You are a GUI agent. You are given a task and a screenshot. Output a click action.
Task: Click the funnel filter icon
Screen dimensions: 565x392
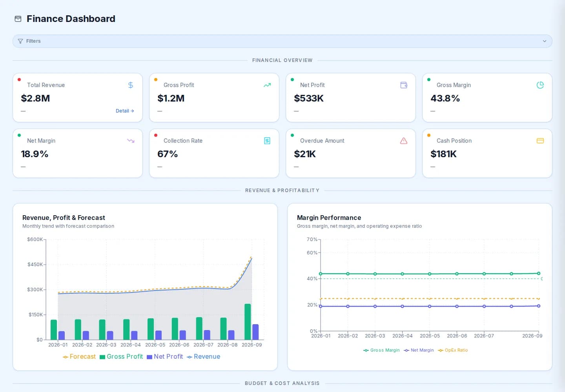click(20, 41)
